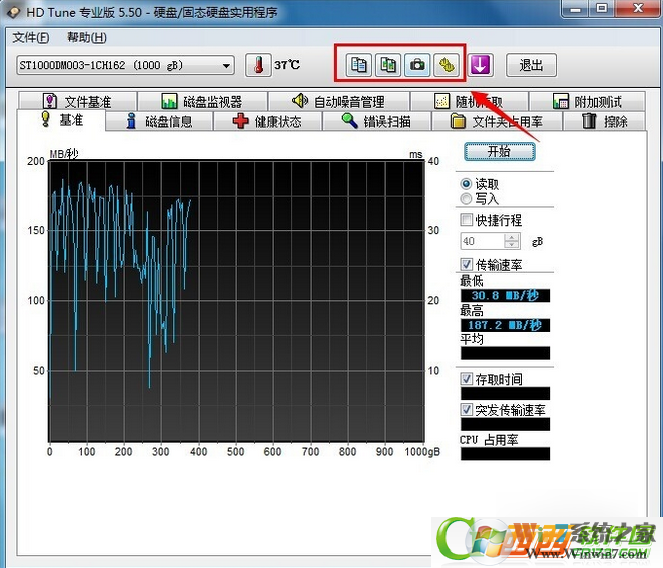Click the copy screenshot to clipboard icon
Viewport: 663px width, 568px height.
point(388,65)
